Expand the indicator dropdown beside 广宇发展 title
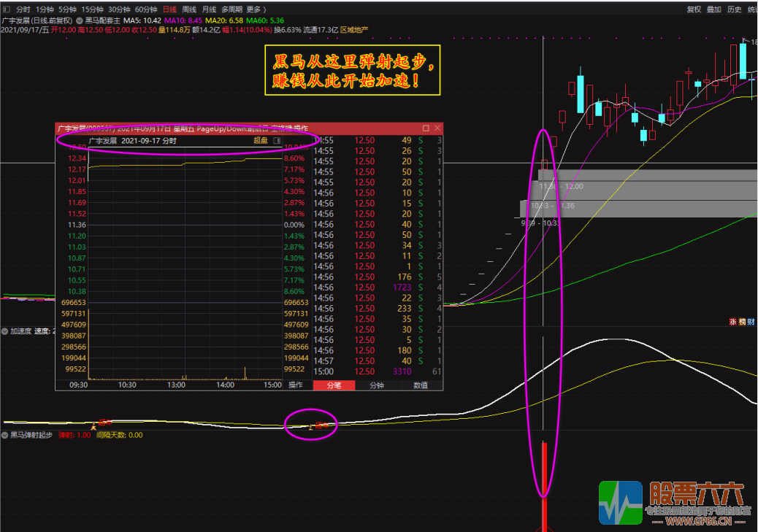This screenshot has width=758, height=532. 80,20
